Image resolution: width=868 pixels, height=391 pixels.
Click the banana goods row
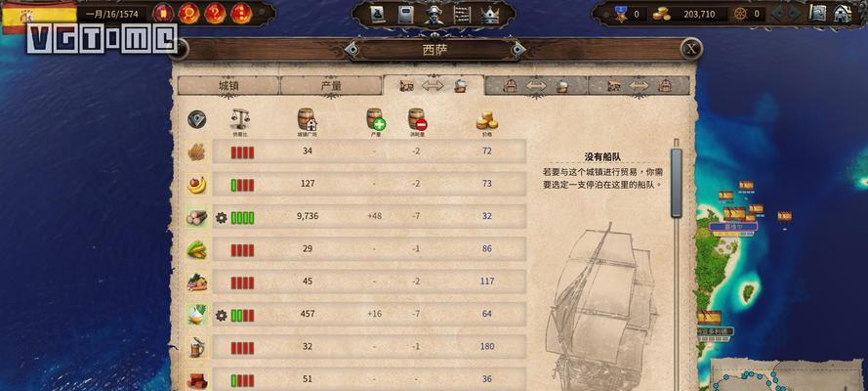point(355,184)
